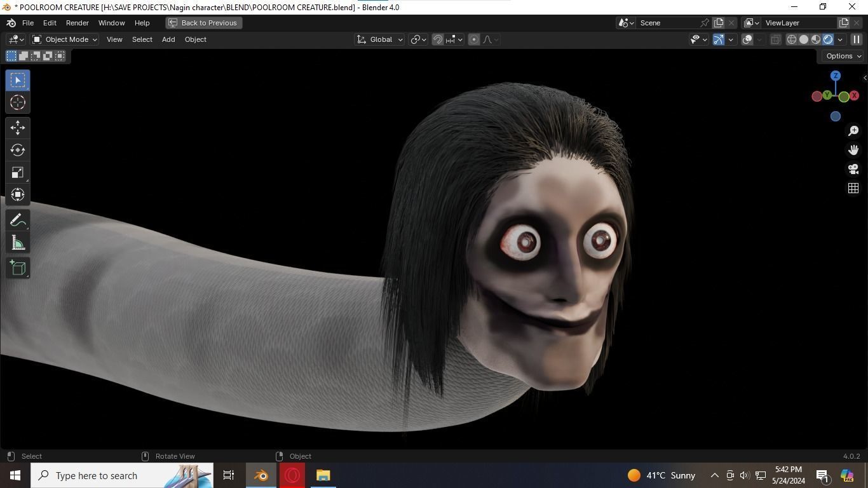This screenshot has width=868, height=488.
Task: Open the Object Mode dropdown
Action: click(64, 39)
